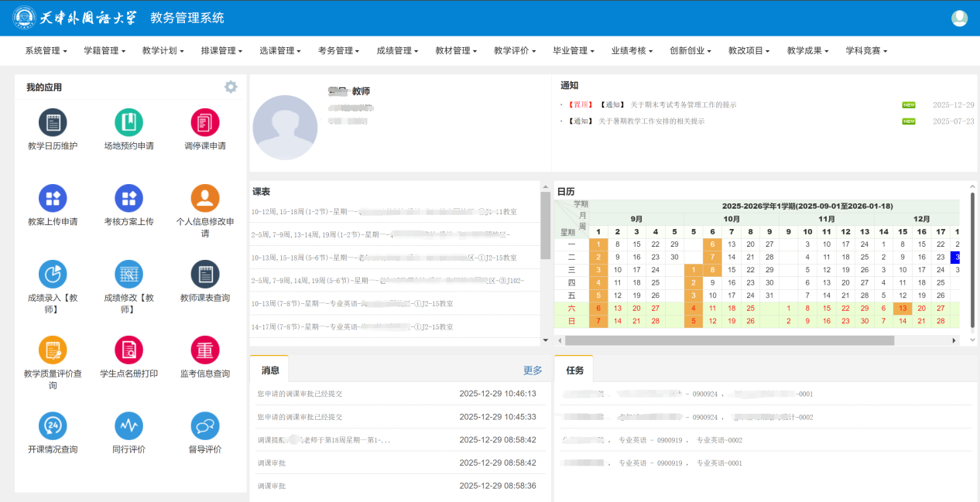Expand the 排课管理 menu
Viewport: 980px width, 502px height.
tap(221, 51)
